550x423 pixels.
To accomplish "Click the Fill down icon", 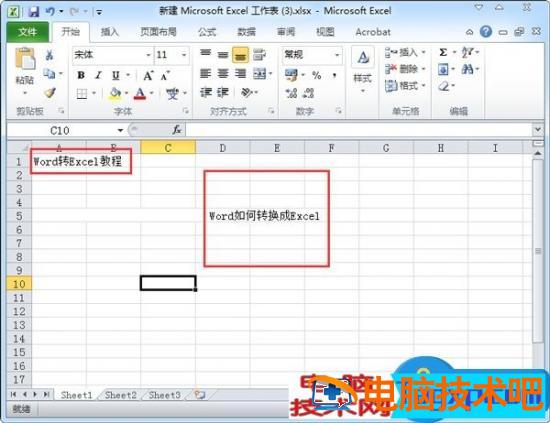I will coord(443,69).
